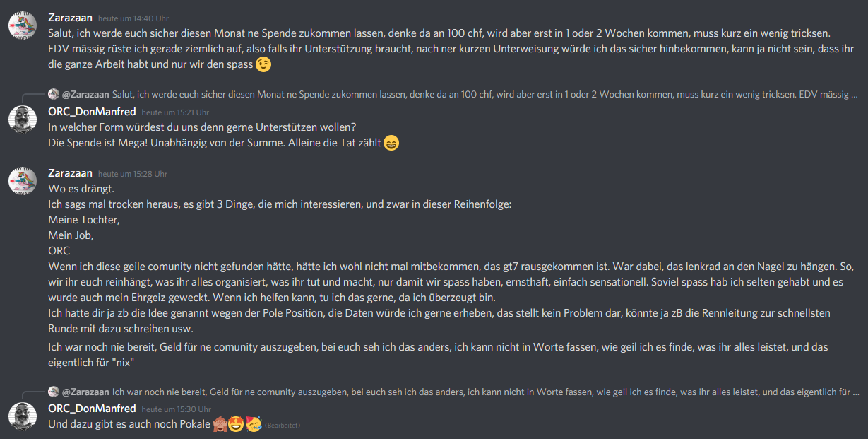Click the grinning emoji after 'Tat zählt'
Image resolution: width=868 pixels, height=439 pixels.
click(391, 143)
